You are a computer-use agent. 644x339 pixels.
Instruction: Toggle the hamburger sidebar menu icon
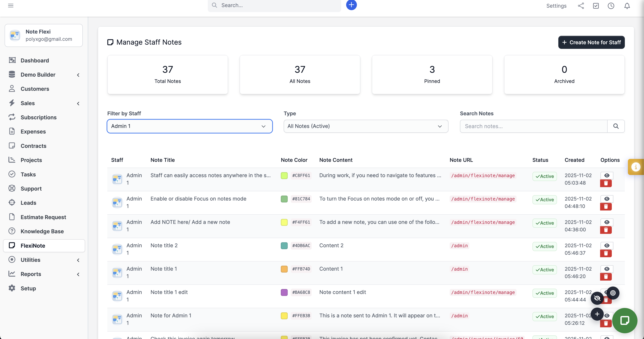tap(11, 6)
